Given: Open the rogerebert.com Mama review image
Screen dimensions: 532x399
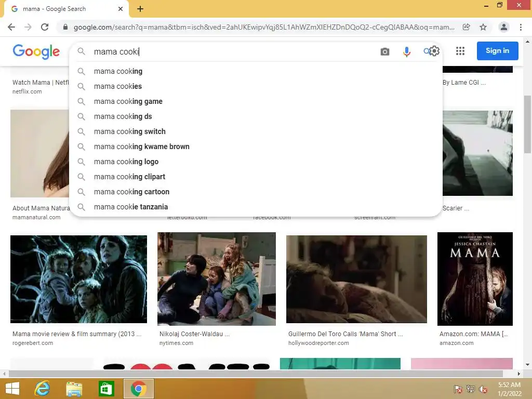Looking at the screenshot, I should (x=79, y=279).
